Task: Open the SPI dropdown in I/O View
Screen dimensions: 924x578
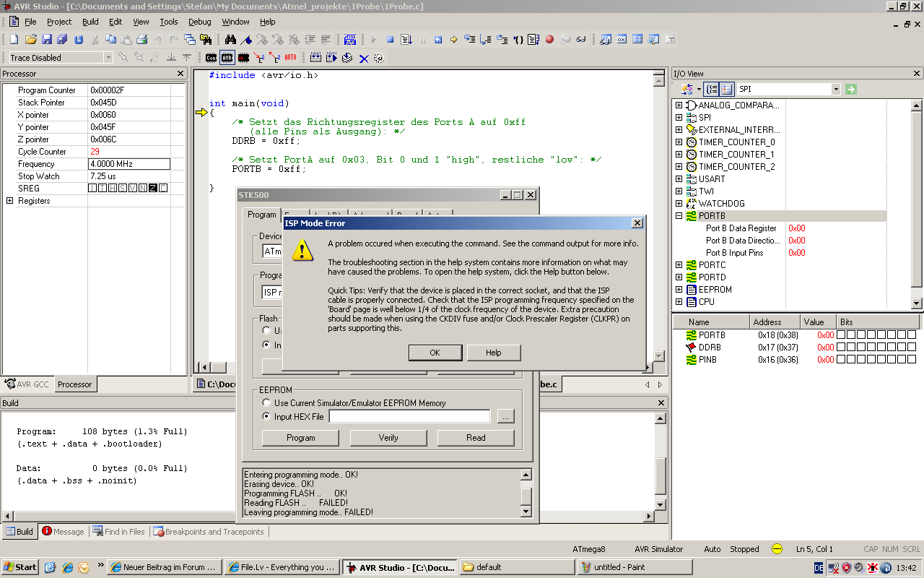Action: (x=836, y=89)
